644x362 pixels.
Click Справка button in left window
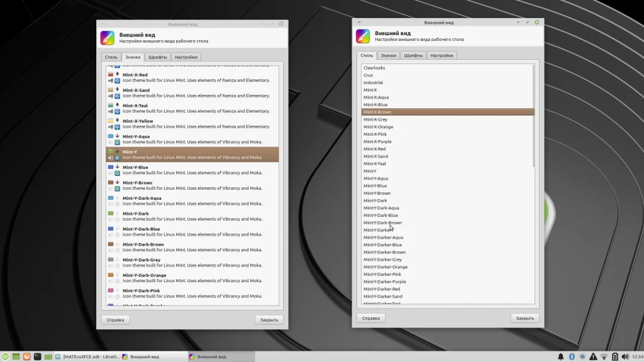[115, 320]
